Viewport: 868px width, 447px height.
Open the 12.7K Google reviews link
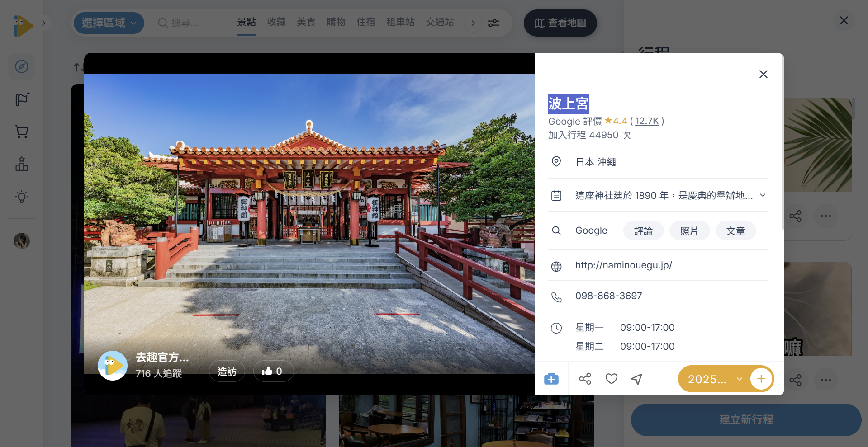tap(647, 121)
